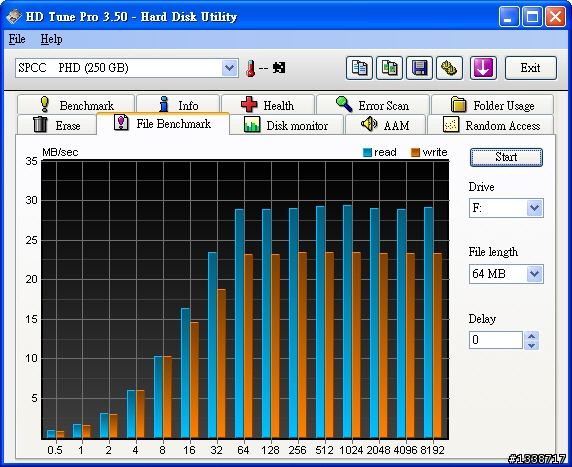
Task: Click the blue read legend swatch
Action: [367, 153]
